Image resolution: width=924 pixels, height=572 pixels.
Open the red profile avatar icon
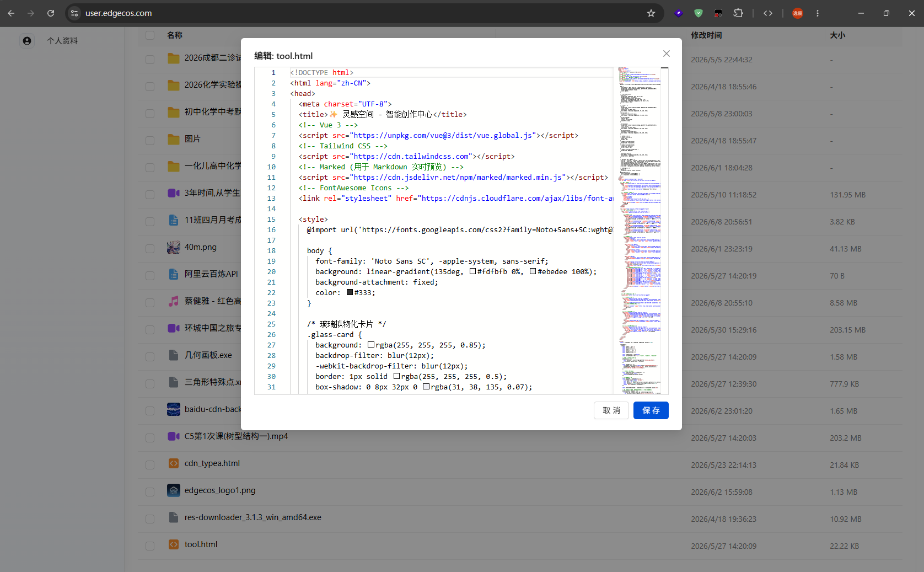click(x=798, y=13)
